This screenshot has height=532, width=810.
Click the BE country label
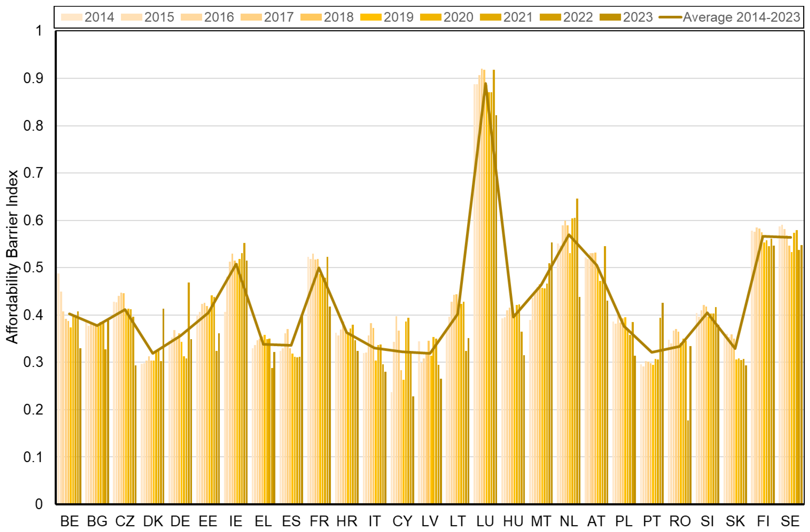point(69,521)
